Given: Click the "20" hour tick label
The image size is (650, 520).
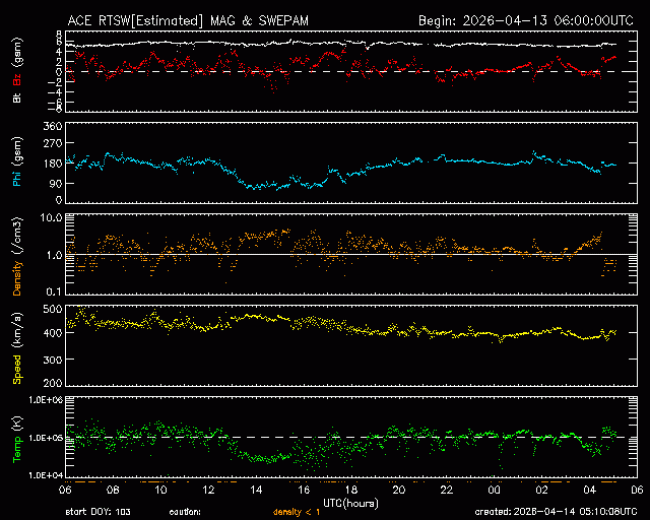Looking at the screenshot, I should click(x=399, y=490).
